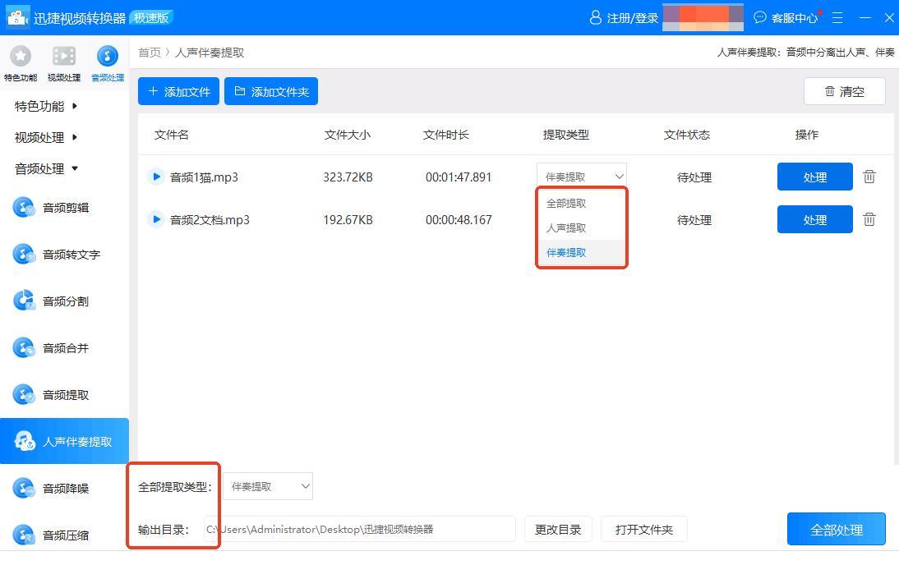The width and height of the screenshot is (899, 588).
Task: Click the 添加文件 button
Action: coord(179,91)
